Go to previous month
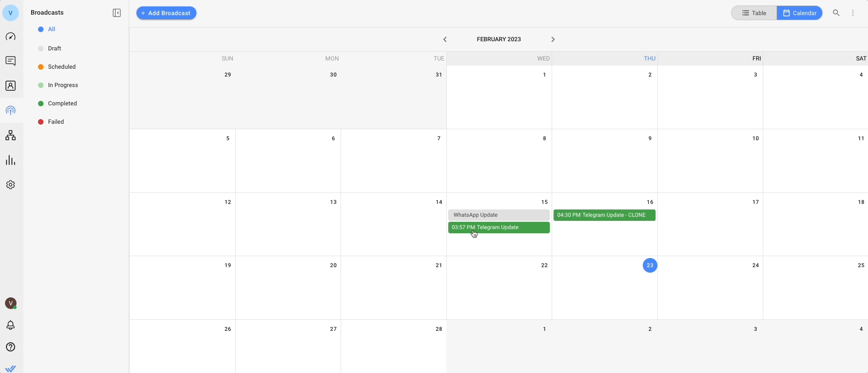 pyautogui.click(x=445, y=39)
